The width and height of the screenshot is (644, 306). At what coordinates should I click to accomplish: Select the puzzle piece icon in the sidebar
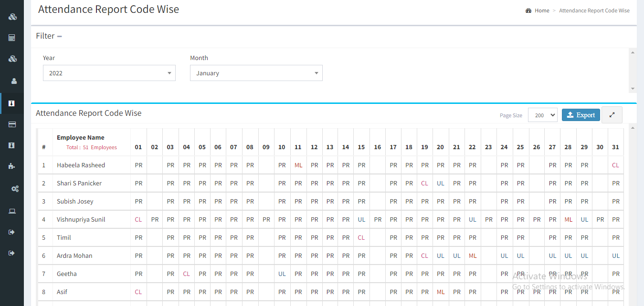[12, 166]
